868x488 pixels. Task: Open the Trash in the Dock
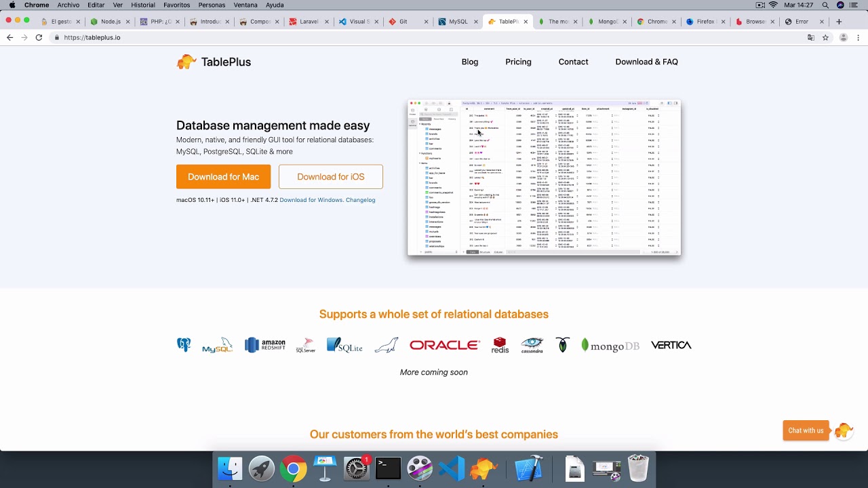tap(638, 468)
